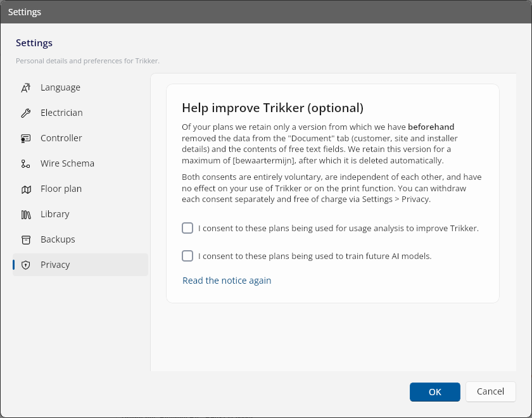
Task: Follow the 'Read the notice again' link
Action: tap(227, 281)
